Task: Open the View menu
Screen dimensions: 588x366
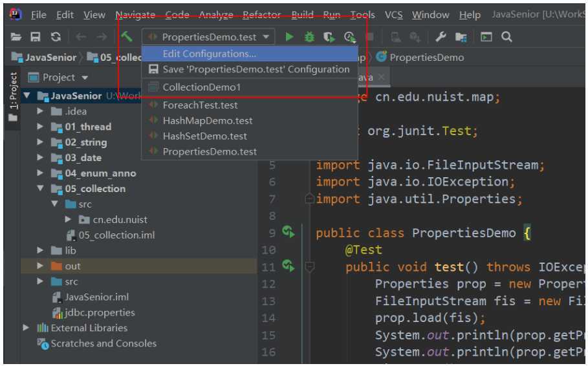Action: point(94,15)
